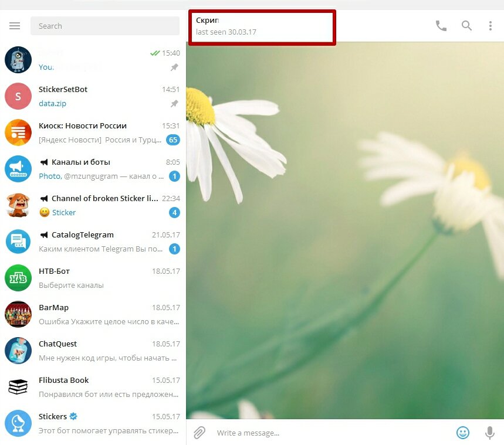504x445 pixels.
Task: Click the pin icon on the StickerSetBot chat
Action: 174,103
